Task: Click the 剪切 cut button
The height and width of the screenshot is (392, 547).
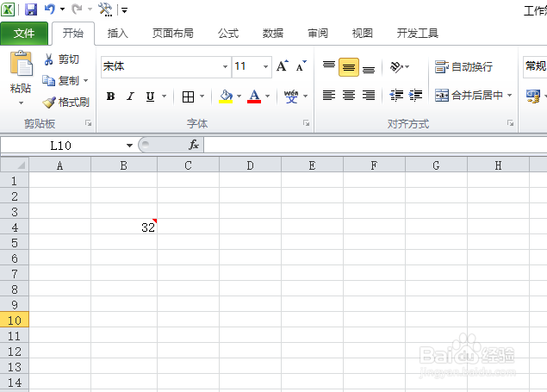Action: [61, 59]
